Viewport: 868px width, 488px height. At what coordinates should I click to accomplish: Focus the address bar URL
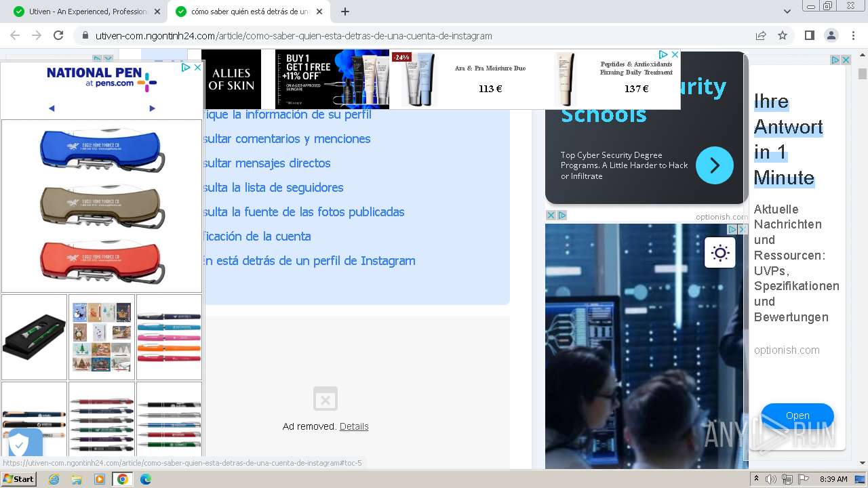[294, 36]
